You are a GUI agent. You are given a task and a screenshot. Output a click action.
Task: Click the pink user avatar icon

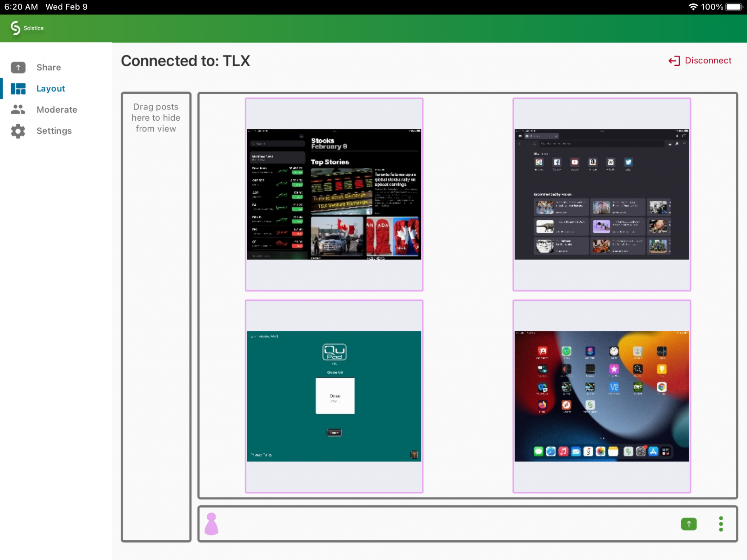pyautogui.click(x=211, y=524)
